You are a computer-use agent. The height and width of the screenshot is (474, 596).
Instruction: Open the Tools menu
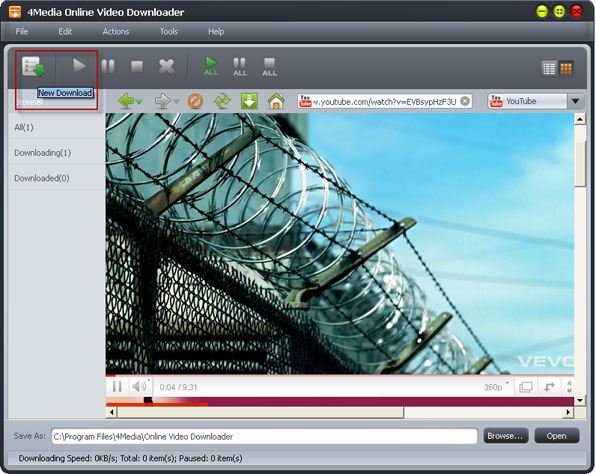[169, 32]
